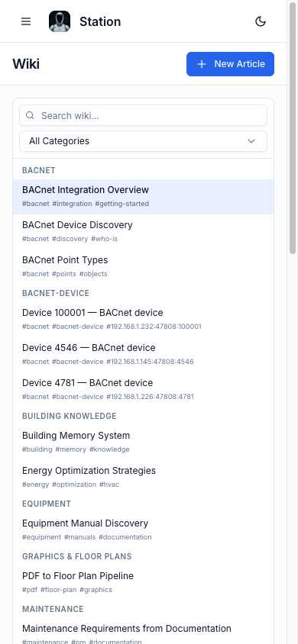This screenshot has height=644, width=298.
Task: Open BACnet Device Discovery article
Action: 143,232
